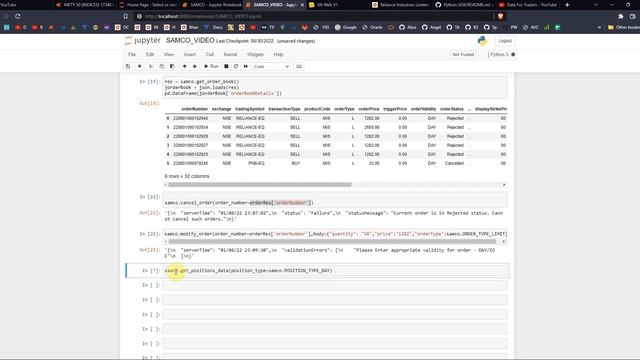Click the first empty code cell
This screenshot has width=640, height=360.
click(x=335, y=285)
